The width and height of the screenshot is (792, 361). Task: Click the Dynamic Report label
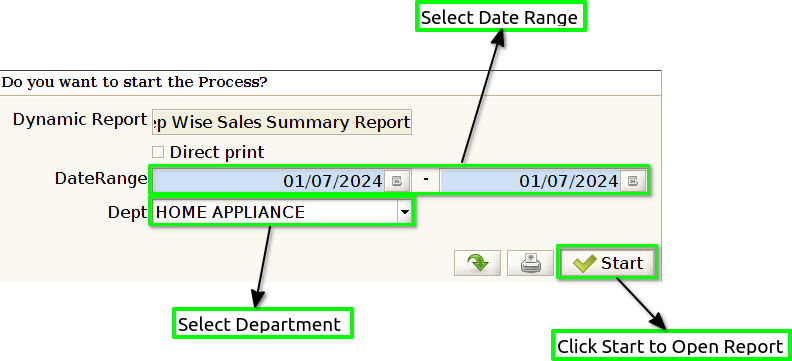tap(80, 120)
